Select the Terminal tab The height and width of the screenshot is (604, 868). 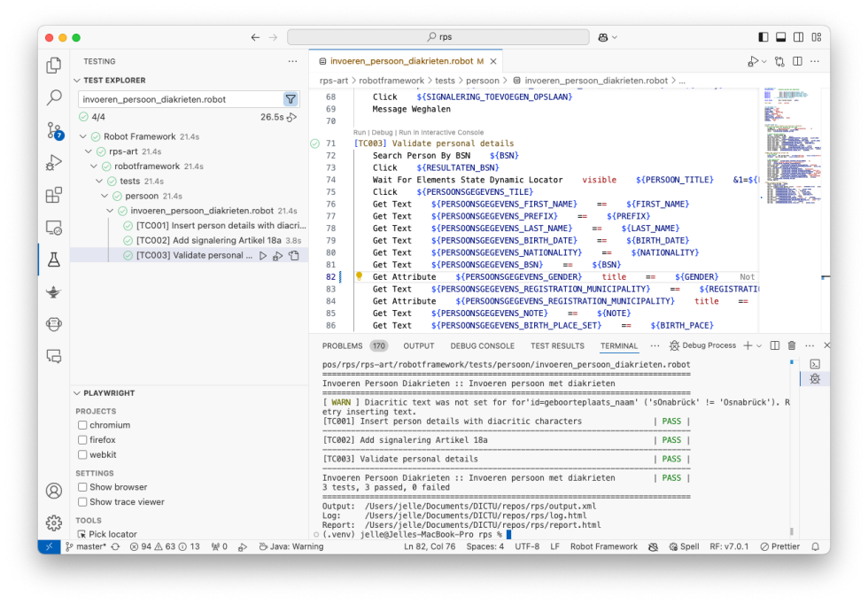point(619,346)
